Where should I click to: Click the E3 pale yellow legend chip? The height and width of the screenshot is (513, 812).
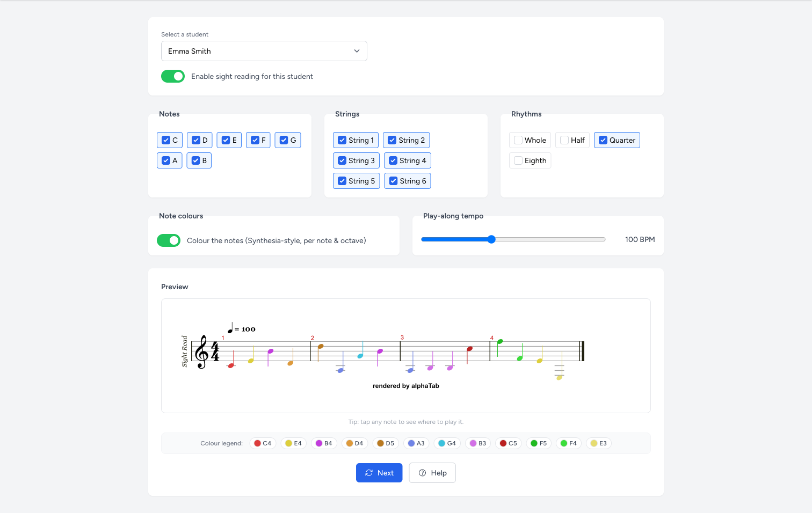599,443
